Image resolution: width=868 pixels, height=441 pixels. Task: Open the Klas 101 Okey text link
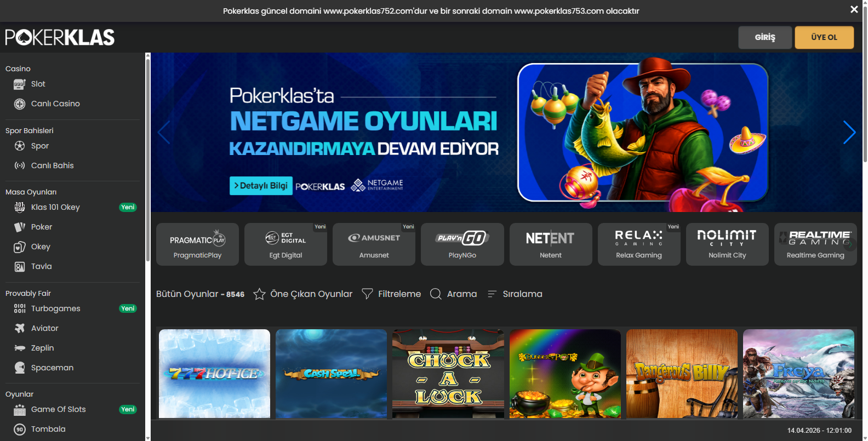pyautogui.click(x=55, y=207)
